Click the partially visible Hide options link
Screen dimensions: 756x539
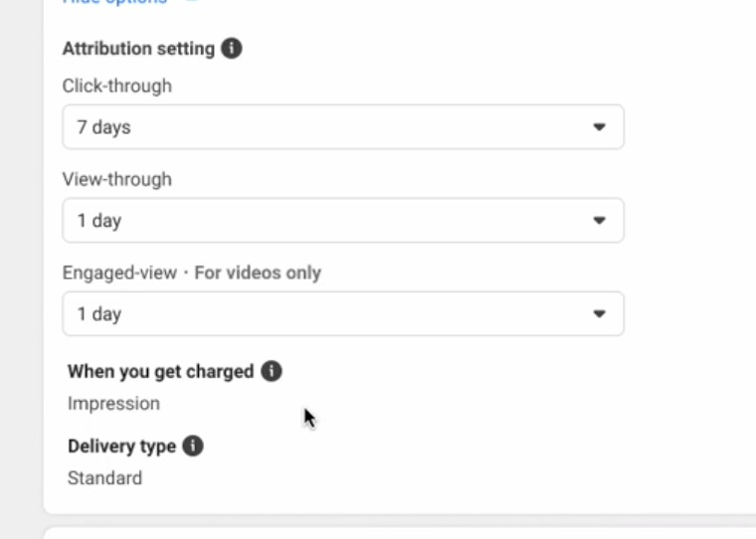(x=114, y=3)
